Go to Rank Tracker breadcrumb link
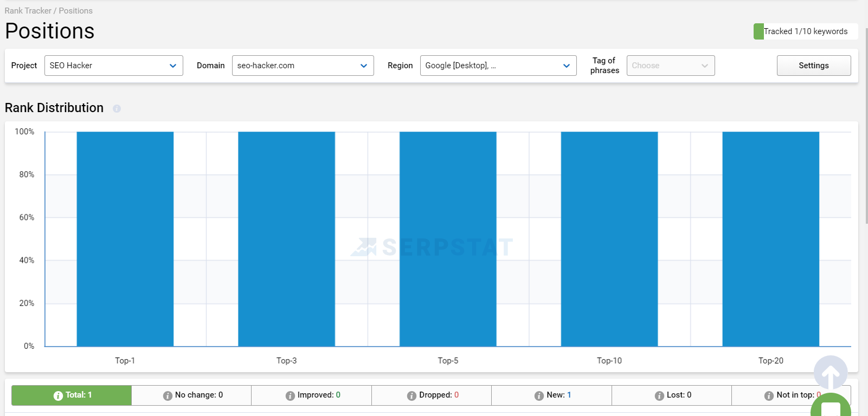The image size is (868, 416). point(28,11)
